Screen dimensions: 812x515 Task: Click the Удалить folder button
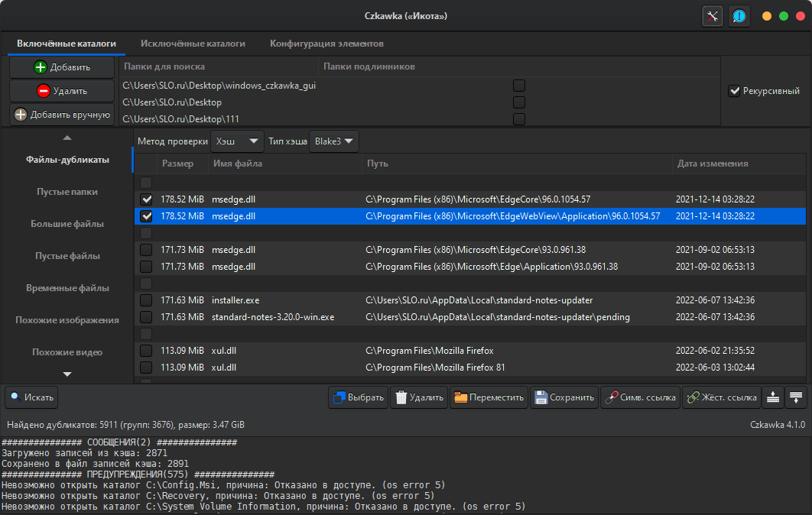62,91
